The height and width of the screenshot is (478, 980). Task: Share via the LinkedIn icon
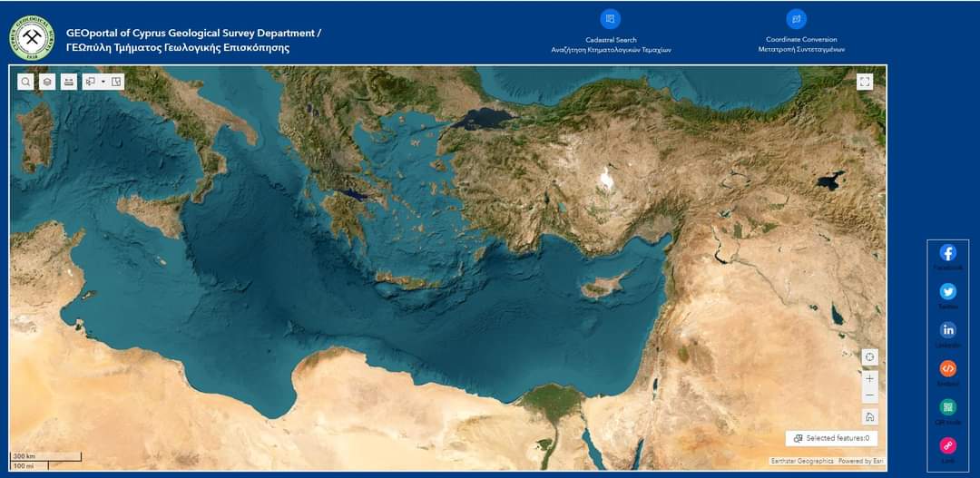pos(948,330)
